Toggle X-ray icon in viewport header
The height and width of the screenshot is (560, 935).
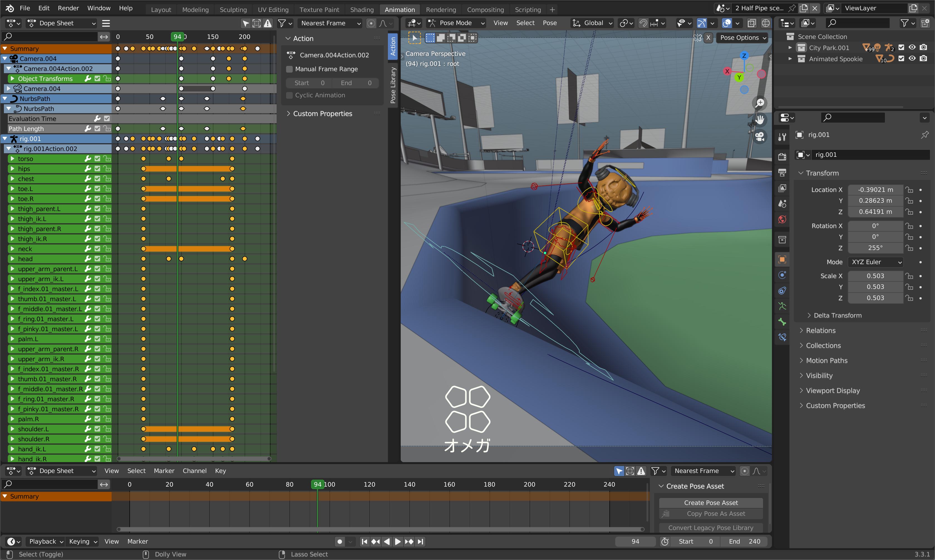coord(752,23)
